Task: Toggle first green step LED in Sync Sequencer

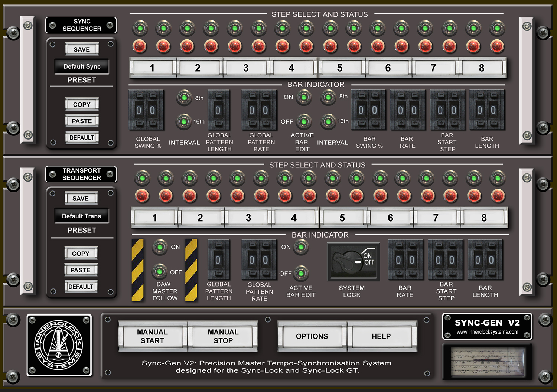Action: tap(140, 28)
